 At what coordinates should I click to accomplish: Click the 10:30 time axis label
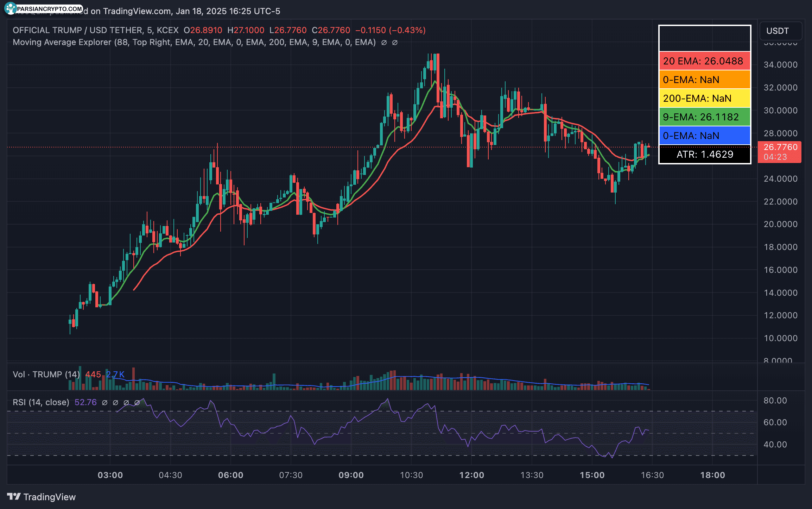coord(411,475)
